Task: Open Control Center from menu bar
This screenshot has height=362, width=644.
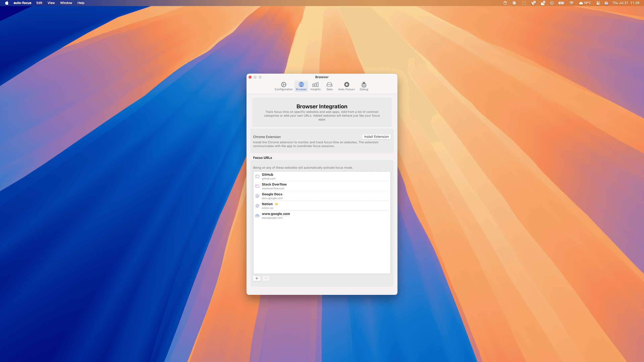Action: [x=598, y=3]
